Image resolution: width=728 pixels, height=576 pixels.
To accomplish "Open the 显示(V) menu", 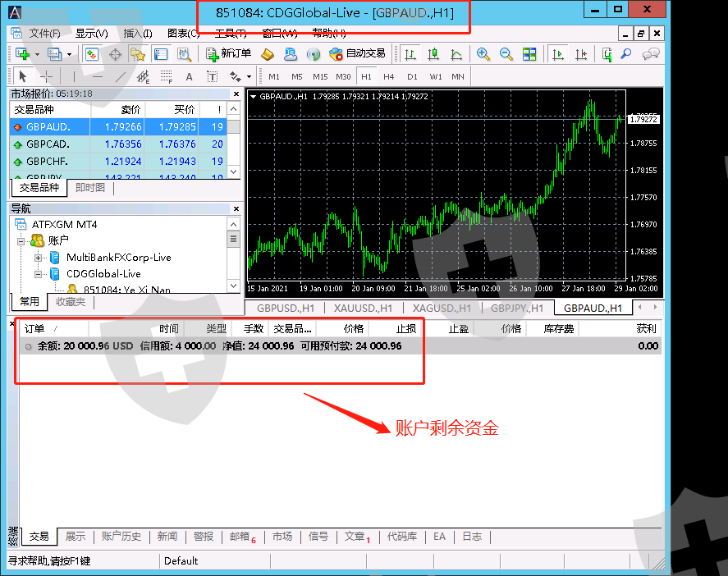I will coord(91,33).
